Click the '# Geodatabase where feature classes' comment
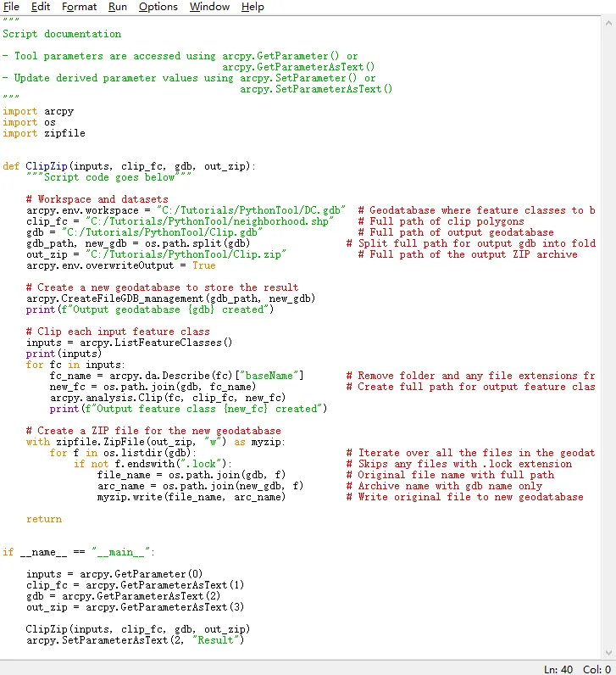616x675 pixels. tap(477, 210)
